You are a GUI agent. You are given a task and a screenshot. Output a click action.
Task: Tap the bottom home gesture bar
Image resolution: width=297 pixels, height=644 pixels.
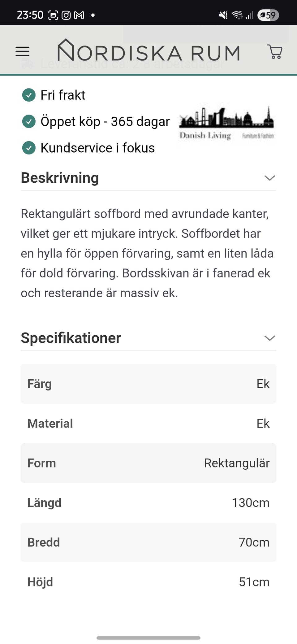coord(148,638)
